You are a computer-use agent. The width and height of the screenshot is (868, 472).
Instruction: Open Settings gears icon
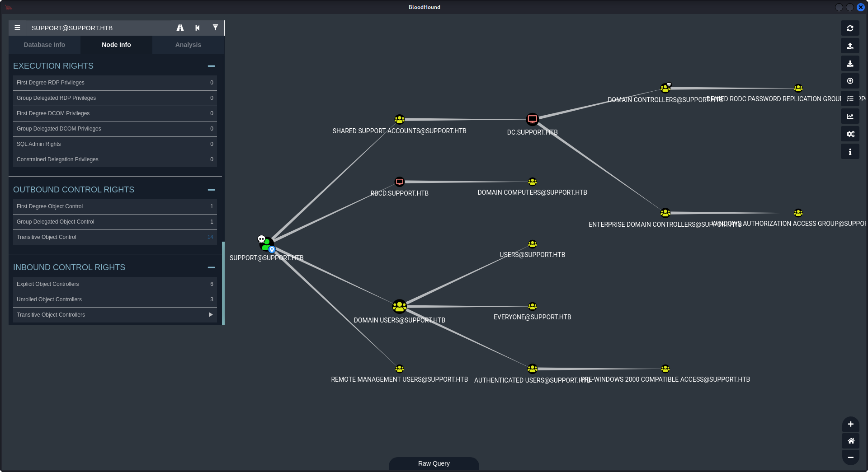850,134
